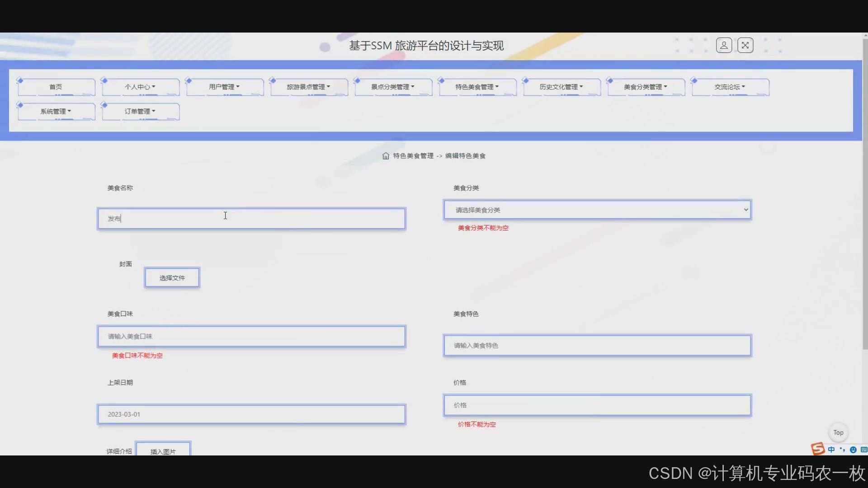Click the 美食分类不能为空 error message
Viewport: 868px width, 488px height.
point(483,228)
